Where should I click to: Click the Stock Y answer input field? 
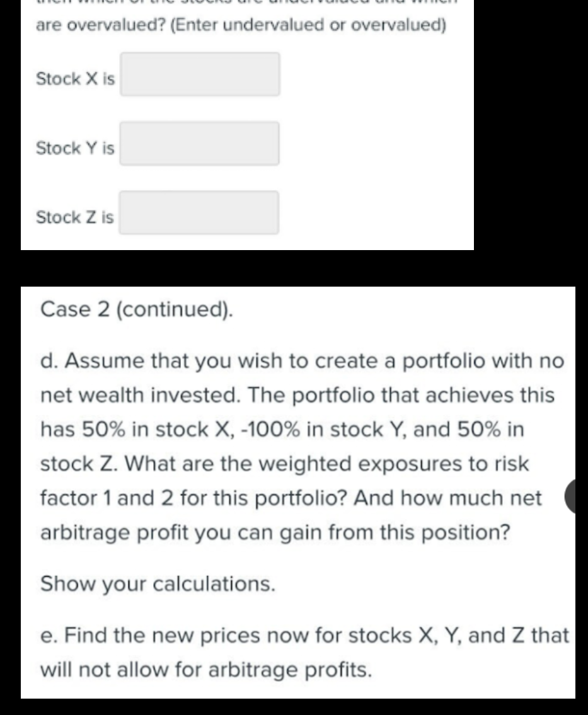(x=200, y=144)
